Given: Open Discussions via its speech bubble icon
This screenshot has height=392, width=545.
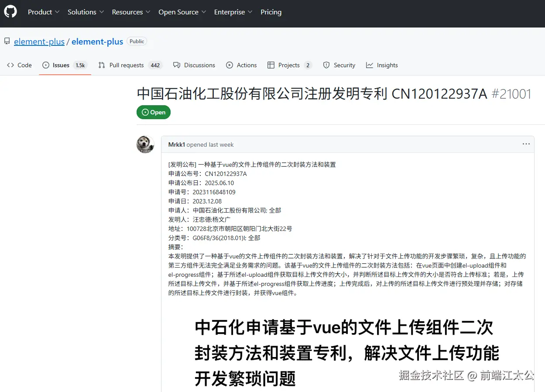Looking at the screenshot, I should click(x=176, y=65).
